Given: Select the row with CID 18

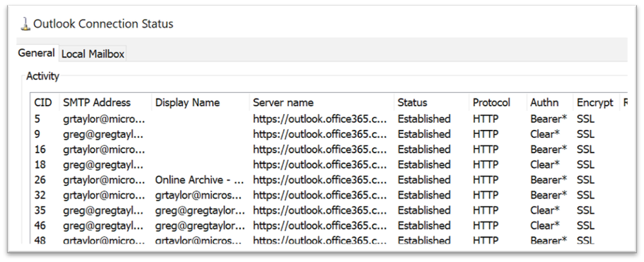Looking at the screenshot, I should pos(329,164).
